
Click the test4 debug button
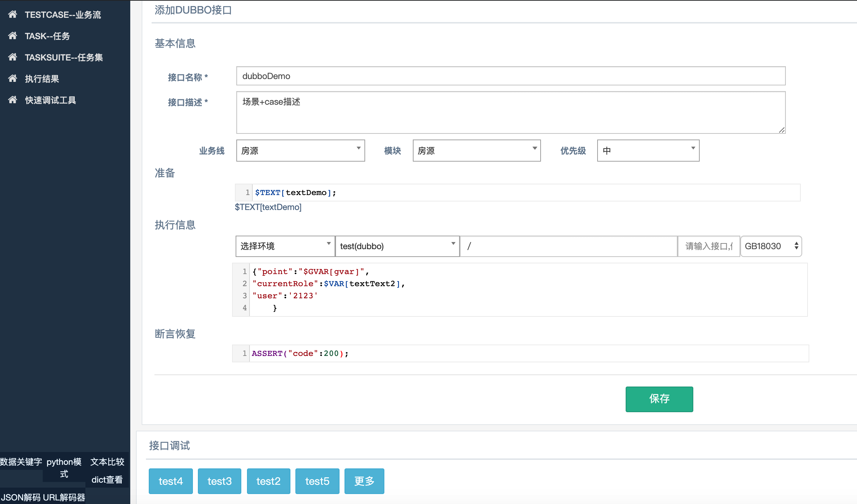(x=170, y=481)
